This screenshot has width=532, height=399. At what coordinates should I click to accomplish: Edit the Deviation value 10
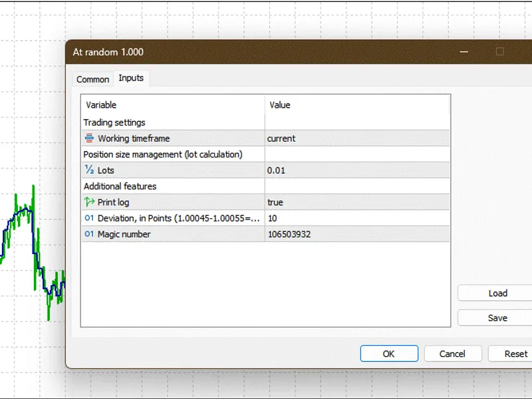tap(357, 218)
